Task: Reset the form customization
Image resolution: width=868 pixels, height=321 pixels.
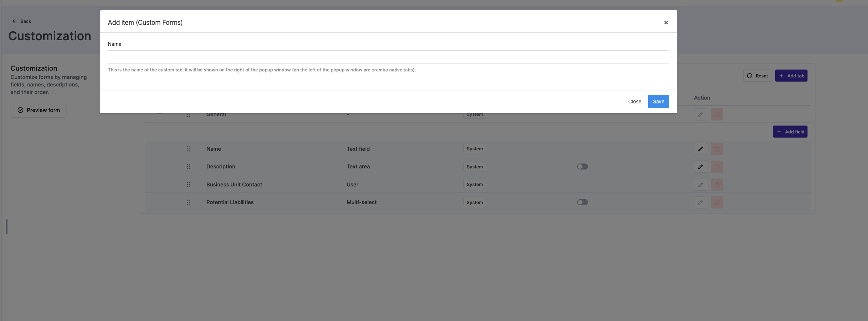Action: [x=757, y=76]
